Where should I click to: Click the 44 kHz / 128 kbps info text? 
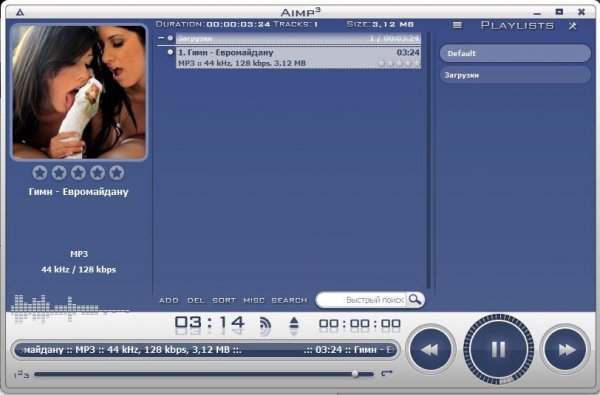point(78,269)
